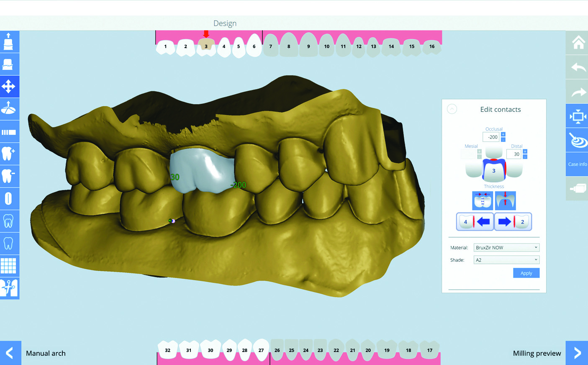Click the add material tooth icon

pos(9,154)
